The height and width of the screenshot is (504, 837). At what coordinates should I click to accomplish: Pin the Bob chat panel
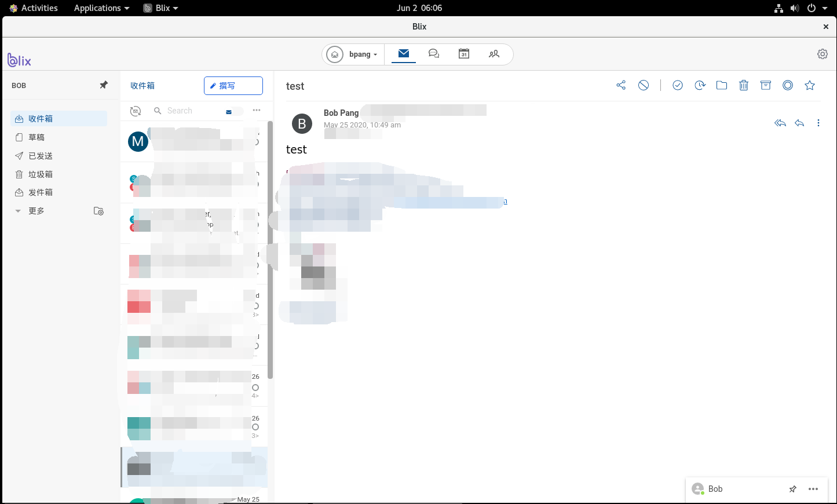(x=793, y=489)
